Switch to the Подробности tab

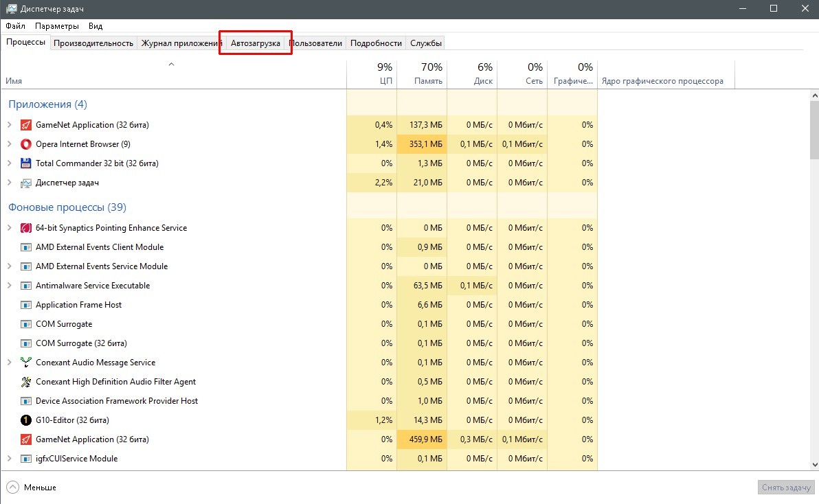376,43
